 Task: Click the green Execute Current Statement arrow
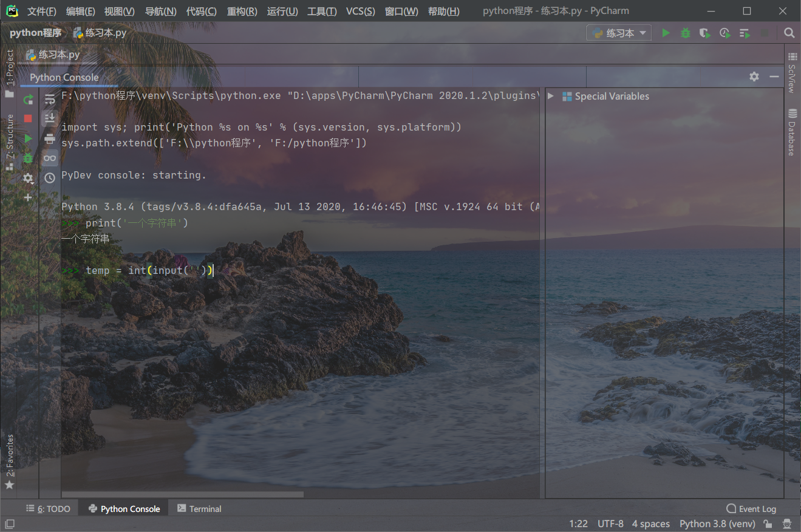point(28,138)
